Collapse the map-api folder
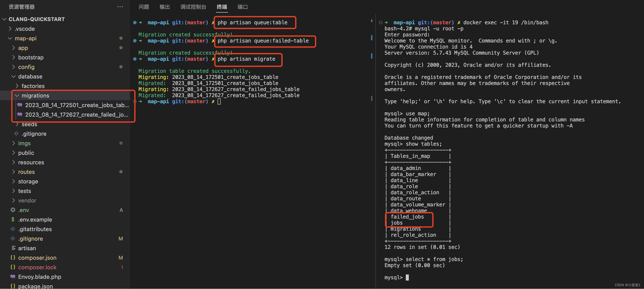 10,38
